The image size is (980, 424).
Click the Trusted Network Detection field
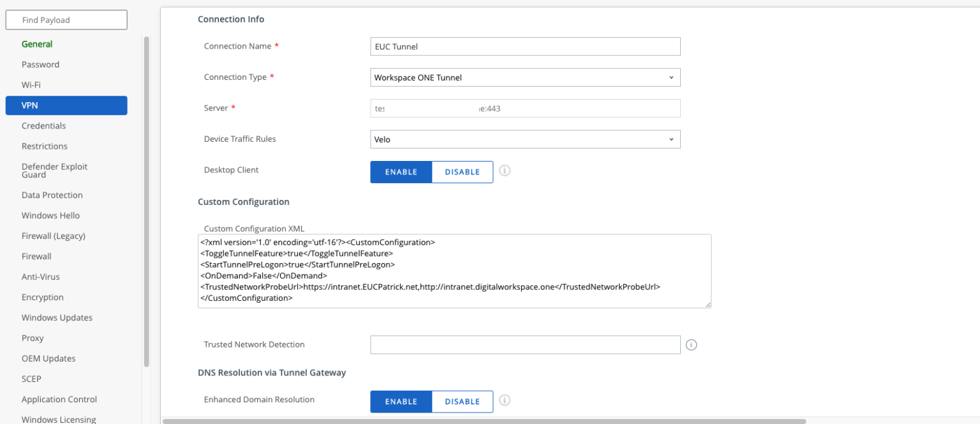click(525, 344)
